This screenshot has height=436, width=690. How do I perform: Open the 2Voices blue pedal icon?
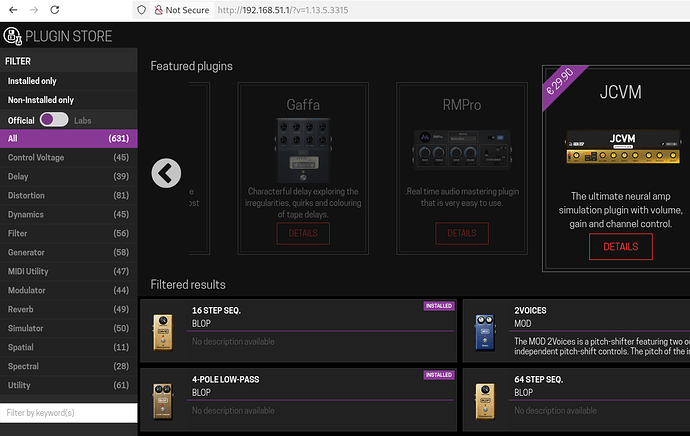(x=485, y=331)
